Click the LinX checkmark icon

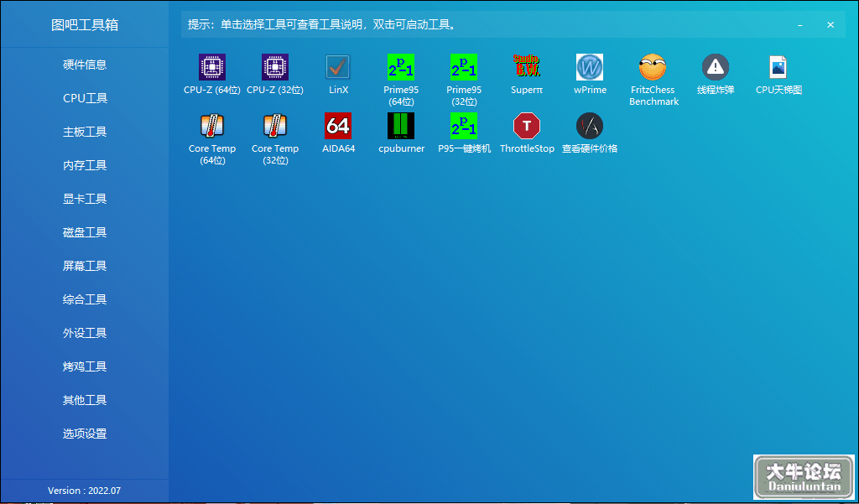338,67
